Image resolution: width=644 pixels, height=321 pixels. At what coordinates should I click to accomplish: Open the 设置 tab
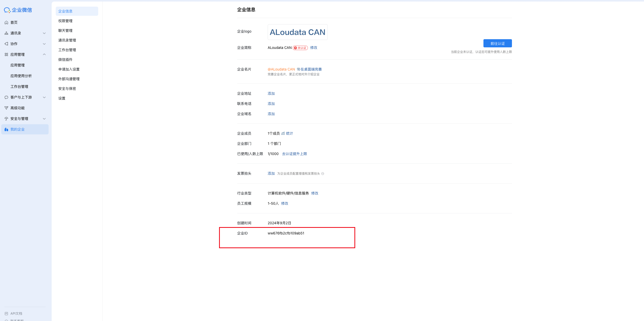click(77, 99)
